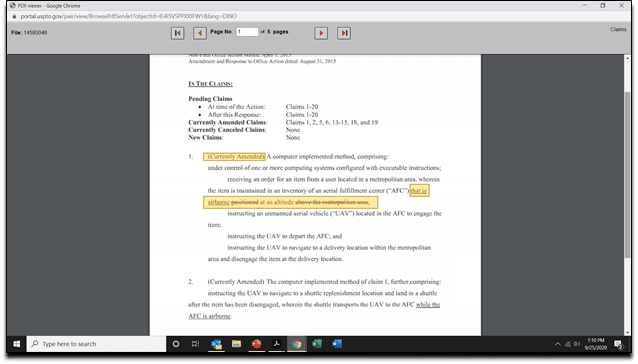The width and height of the screenshot is (638, 364).
Task: Open the notification center icon
Action: (618, 345)
